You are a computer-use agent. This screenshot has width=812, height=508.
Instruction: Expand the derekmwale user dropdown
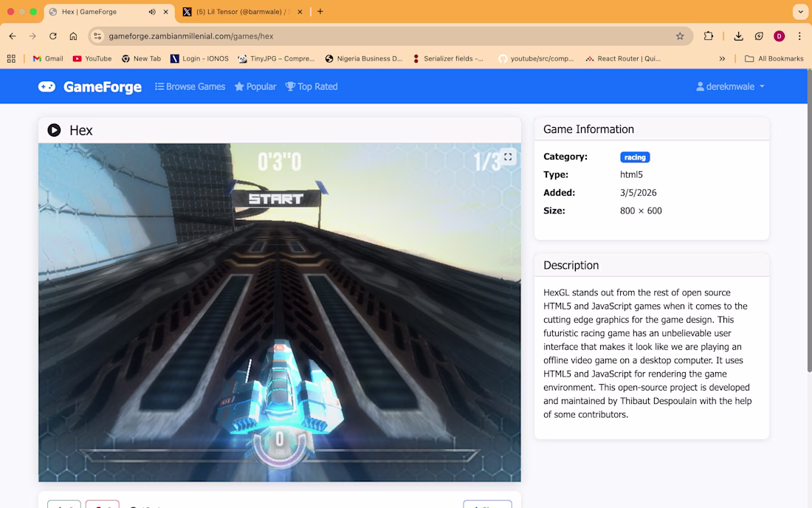(x=730, y=86)
